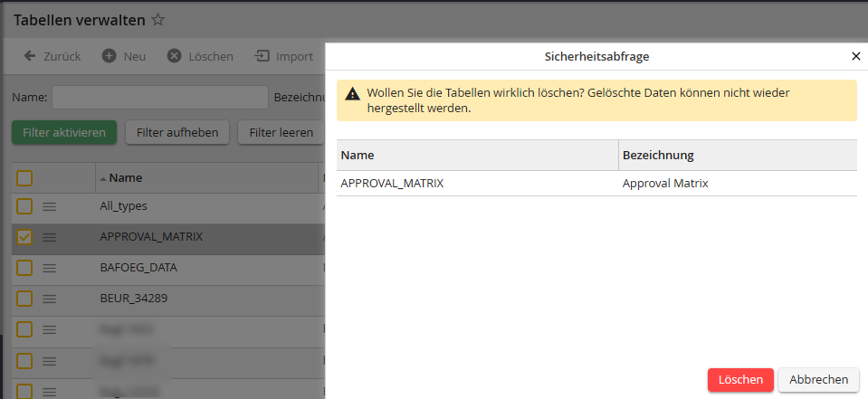Confirm deletion with red Löschen button

740,380
